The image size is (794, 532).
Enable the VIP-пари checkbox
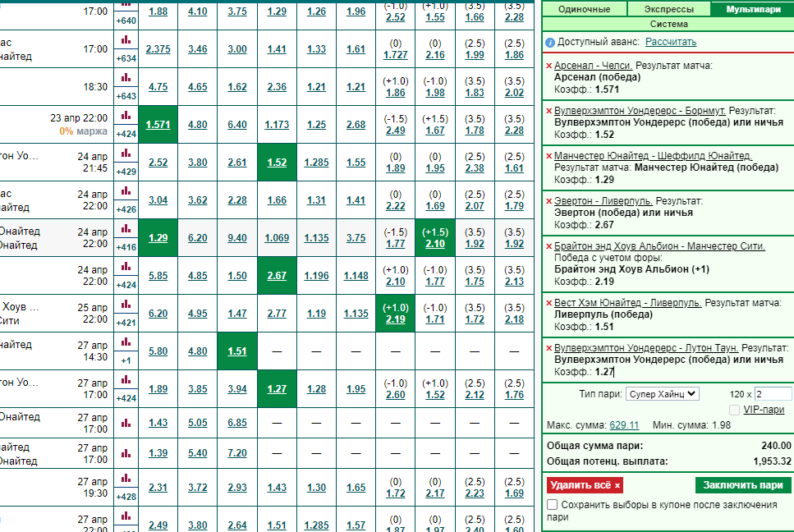point(734,410)
